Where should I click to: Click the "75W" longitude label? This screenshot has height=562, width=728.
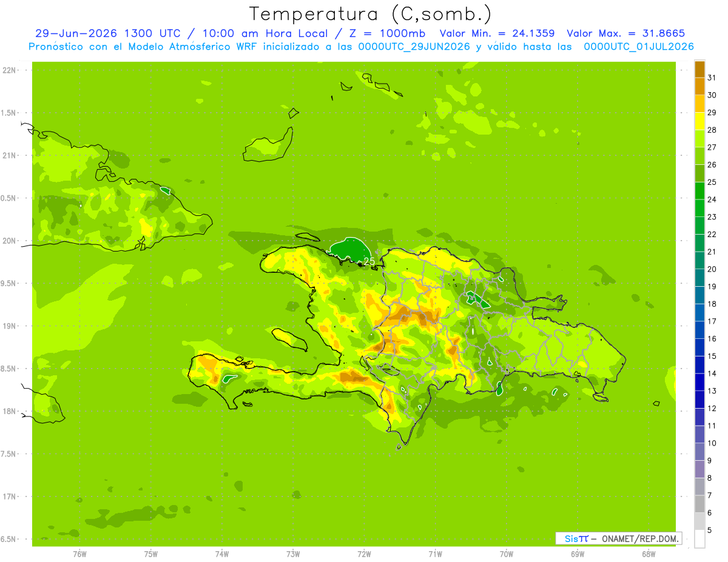[151, 554]
